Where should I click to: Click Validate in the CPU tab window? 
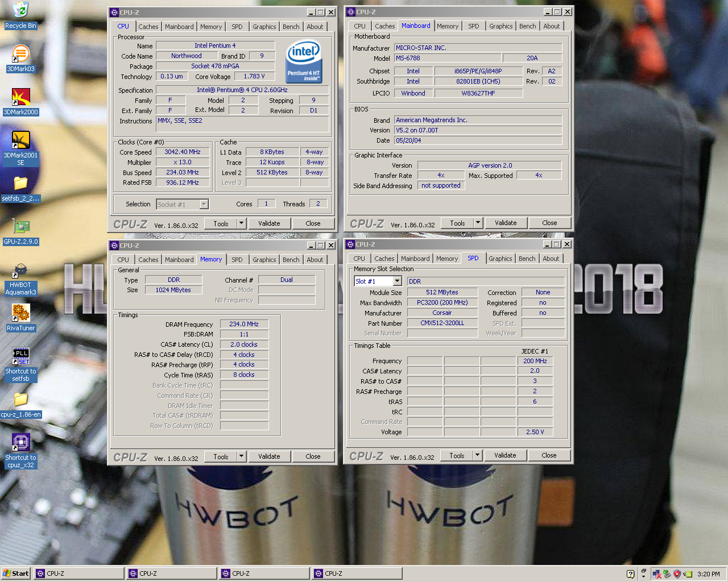click(269, 223)
